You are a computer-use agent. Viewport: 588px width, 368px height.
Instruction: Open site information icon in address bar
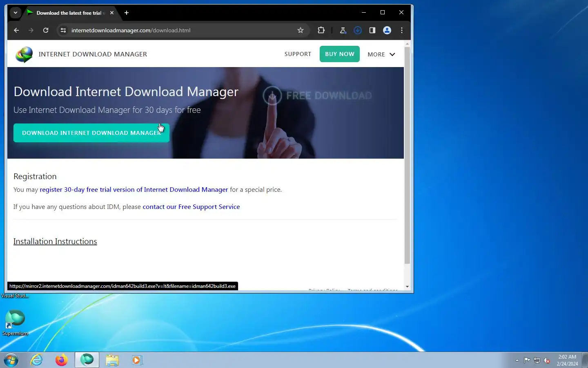click(x=63, y=30)
